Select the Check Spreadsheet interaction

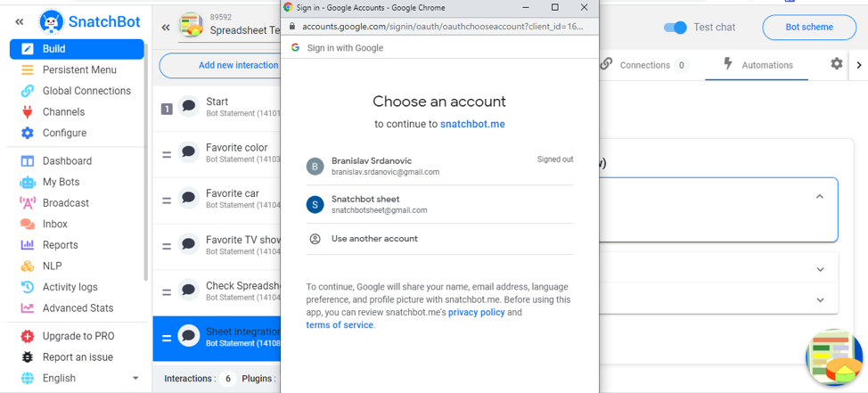(217, 292)
